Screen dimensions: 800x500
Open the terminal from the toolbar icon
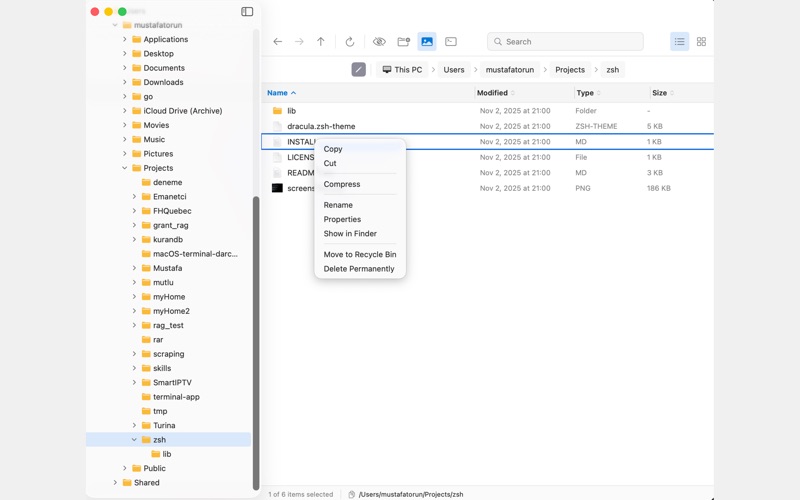click(x=451, y=42)
